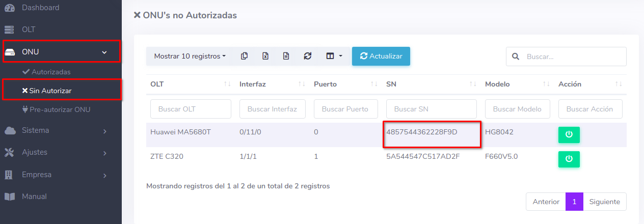The image size is (644, 224).
Task: Open Dashboard from the sidebar
Action: (x=40, y=8)
